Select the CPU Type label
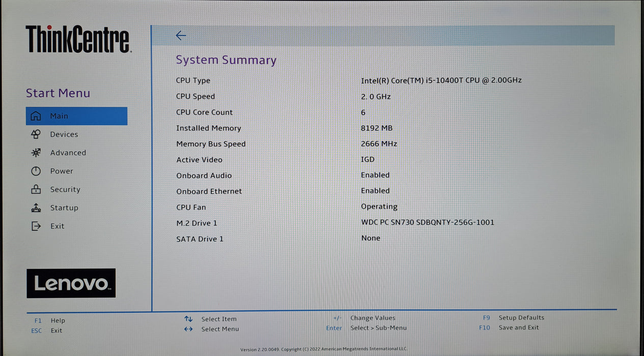Image resolution: width=644 pixels, height=356 pixels. coord(193,80)
